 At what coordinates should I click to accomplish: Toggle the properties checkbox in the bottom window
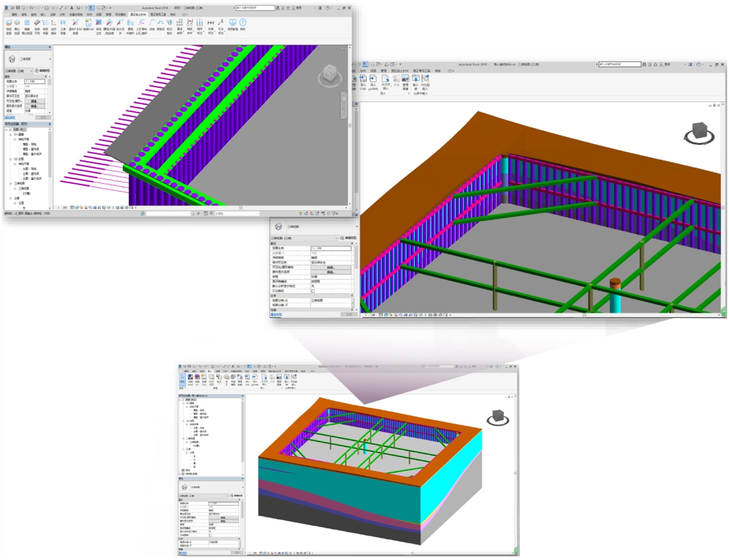[x=210, y=535]
